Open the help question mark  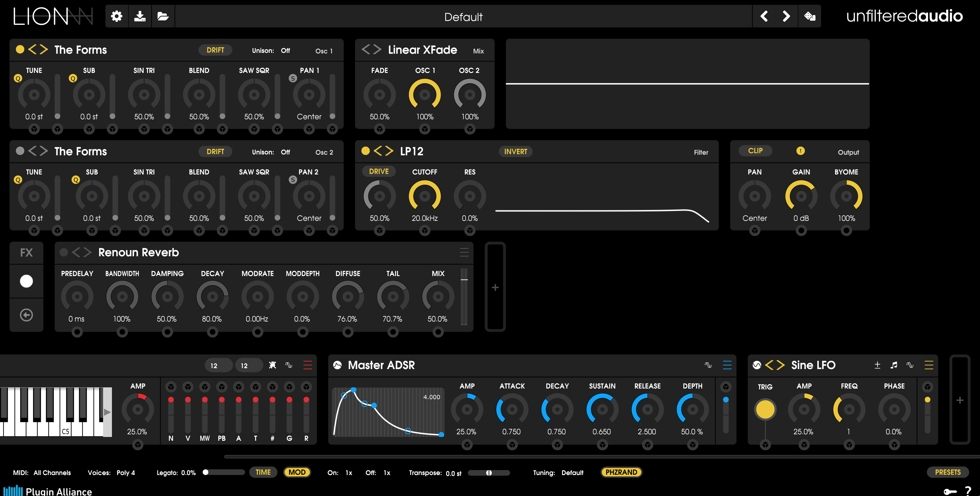coord(968,491)
